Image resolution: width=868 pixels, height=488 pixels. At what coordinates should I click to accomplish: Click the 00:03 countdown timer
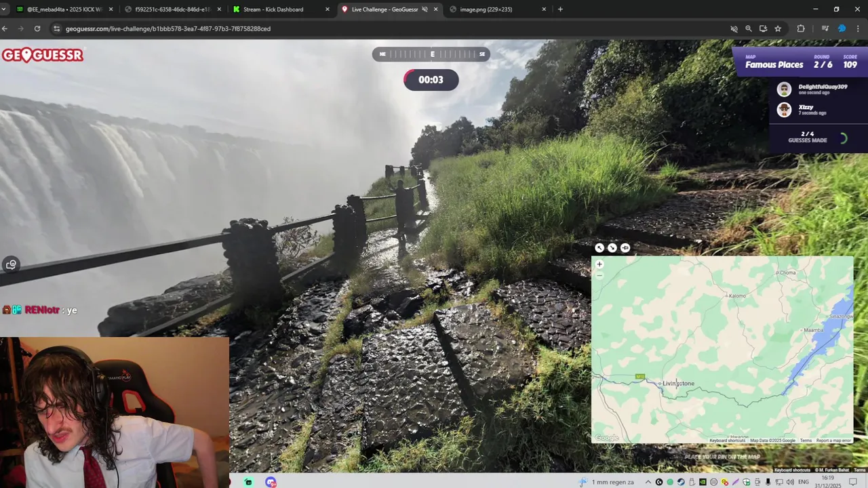(x=431, y=80)
